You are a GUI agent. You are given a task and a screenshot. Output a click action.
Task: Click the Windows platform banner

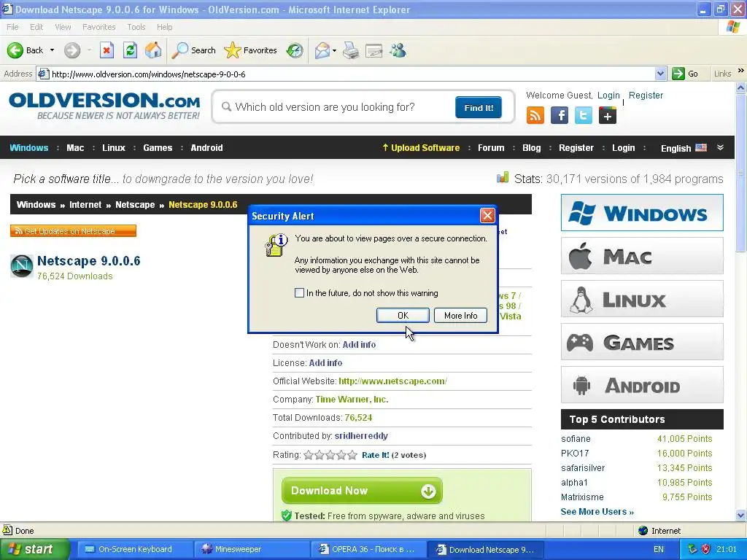(642, 212)
